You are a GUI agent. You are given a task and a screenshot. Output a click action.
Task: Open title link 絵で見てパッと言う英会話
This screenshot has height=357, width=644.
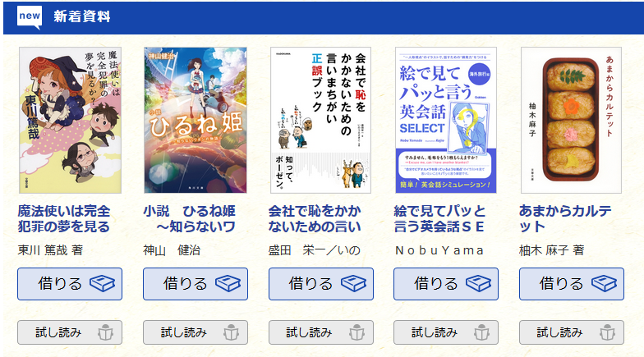(x=439, y=218)
